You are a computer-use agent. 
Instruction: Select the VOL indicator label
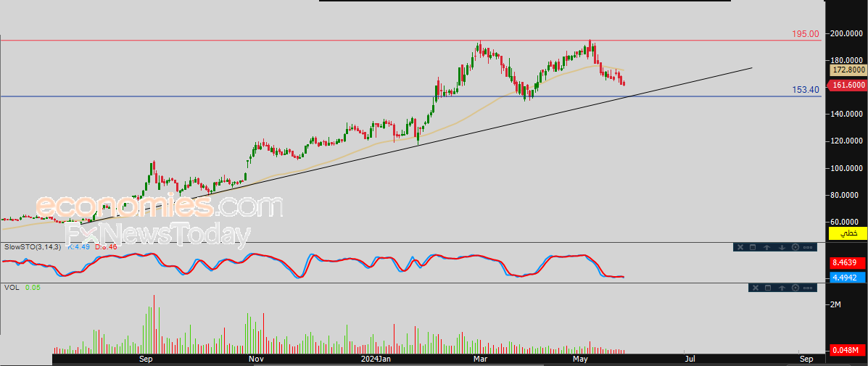(x=12, y=288)
